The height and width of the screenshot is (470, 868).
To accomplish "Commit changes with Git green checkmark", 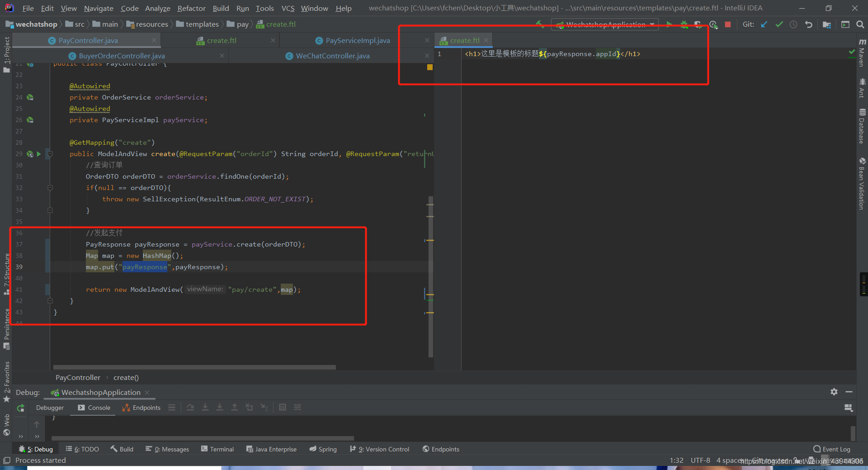I will pyautogui.click(x=779, y=24).
